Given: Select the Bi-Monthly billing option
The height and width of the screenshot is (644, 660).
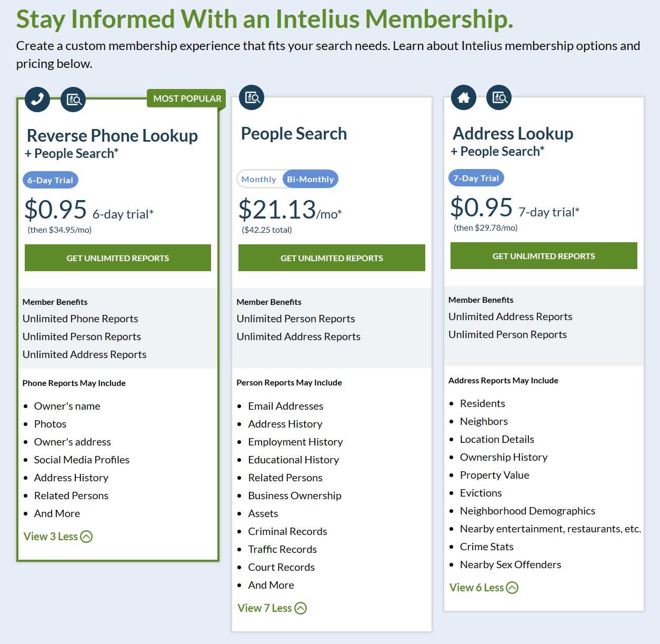Looking at the screenshot, I should [311, 179].
